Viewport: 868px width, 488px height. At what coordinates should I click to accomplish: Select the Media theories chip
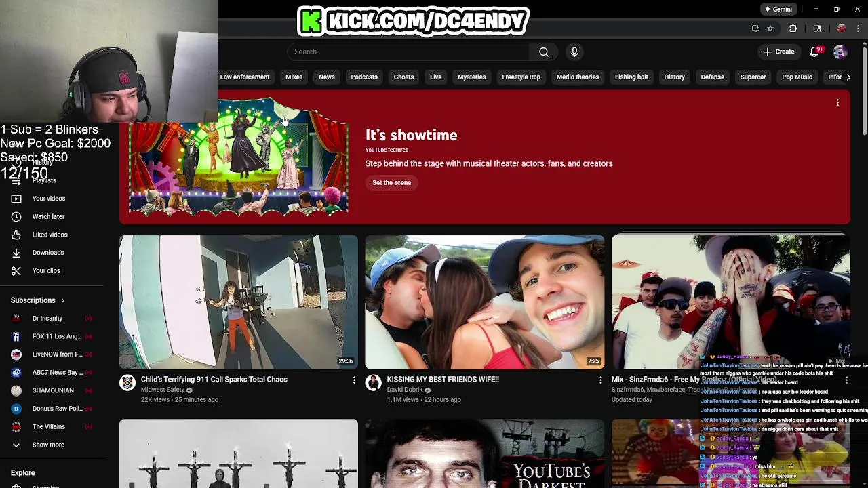click(x=578, y=77)
